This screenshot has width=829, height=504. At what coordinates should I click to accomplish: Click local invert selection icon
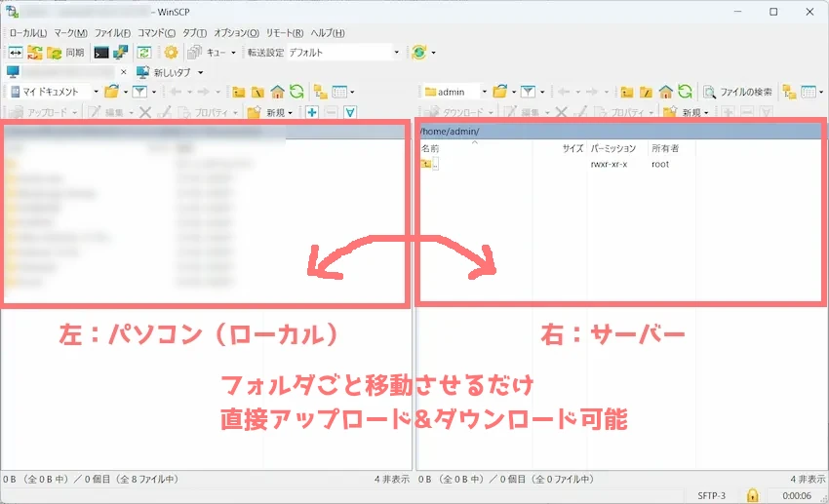(350, 112)
